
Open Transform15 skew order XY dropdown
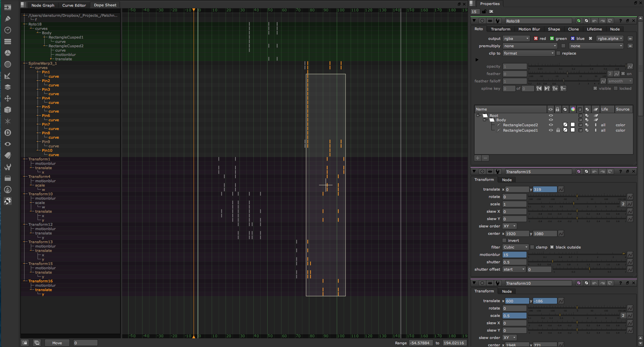point(509,226)
